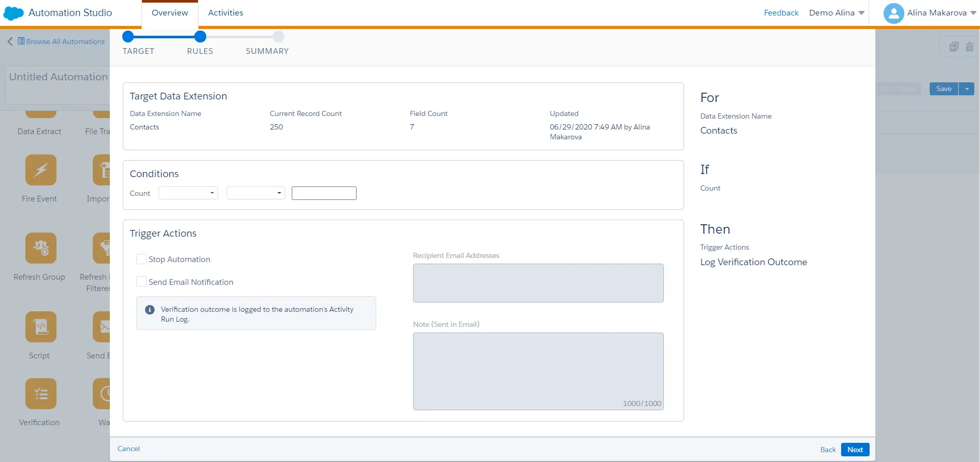980x462 pixels.
Task: Check the Send Email Notification box
Action: coord(141,282)
